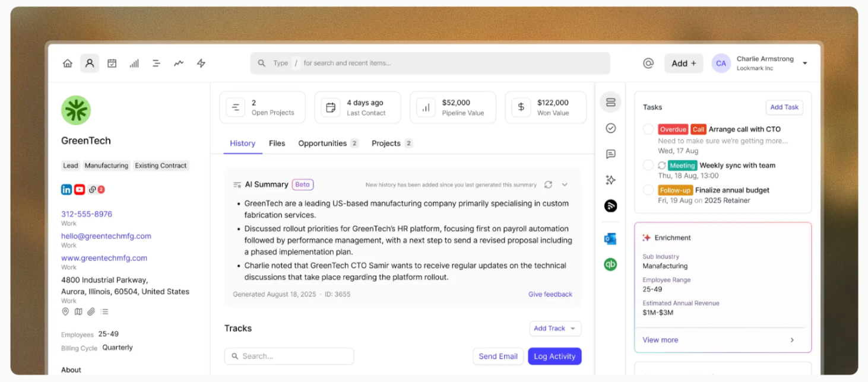
Task: Regenerate the AI Summary with refresh icon
Action: pos(548,184)
